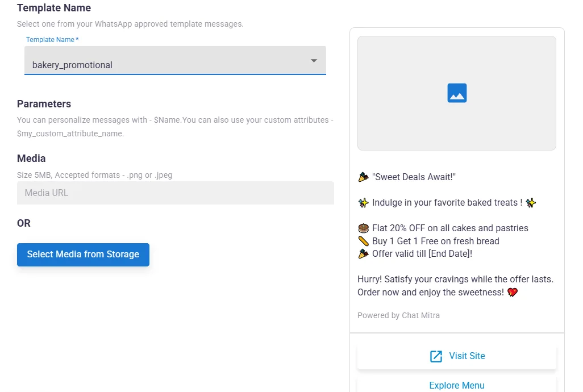Click "Buy 1 Get 1 Free on fresh bread"
The image size is (583, 392).
tap(436, 241)
